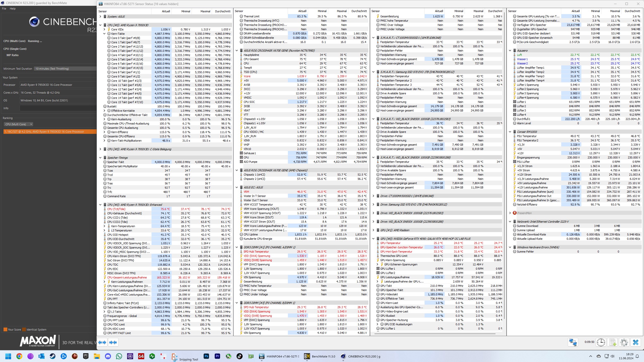Open Minimum Test Duration dropdown
Viewport: 644px width, 362px height.
(x=65, y=69)
